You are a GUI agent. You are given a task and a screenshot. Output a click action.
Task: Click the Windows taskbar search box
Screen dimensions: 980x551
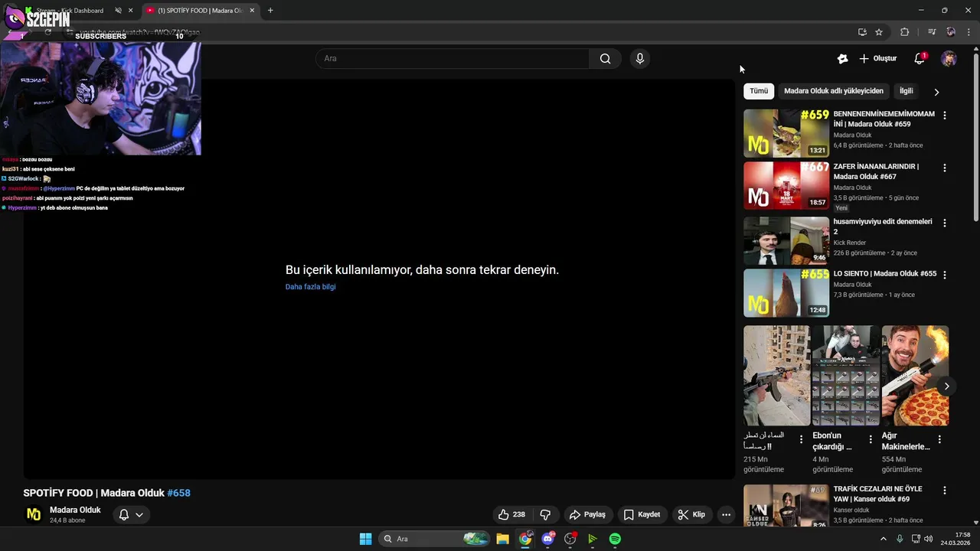(x=433, y=539)
